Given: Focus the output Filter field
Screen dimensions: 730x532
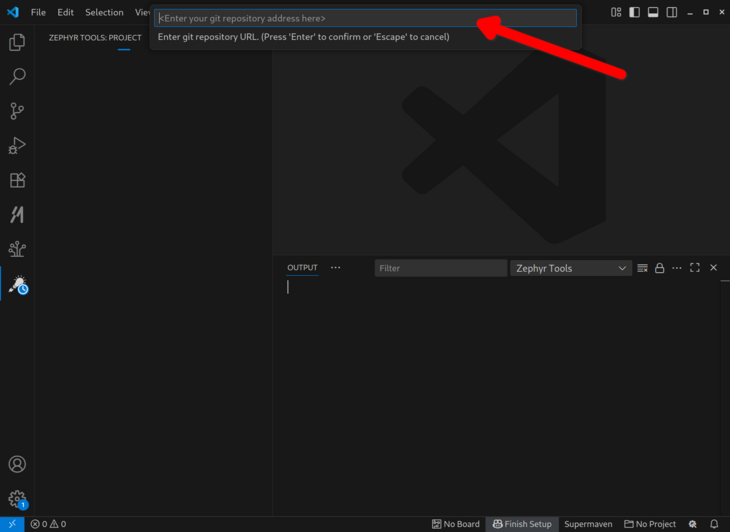Looking at the screenshot, I should [441, 268].
